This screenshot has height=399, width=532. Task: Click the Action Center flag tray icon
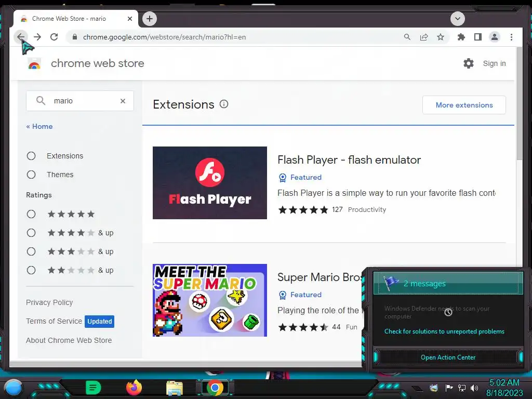[449, 388]
